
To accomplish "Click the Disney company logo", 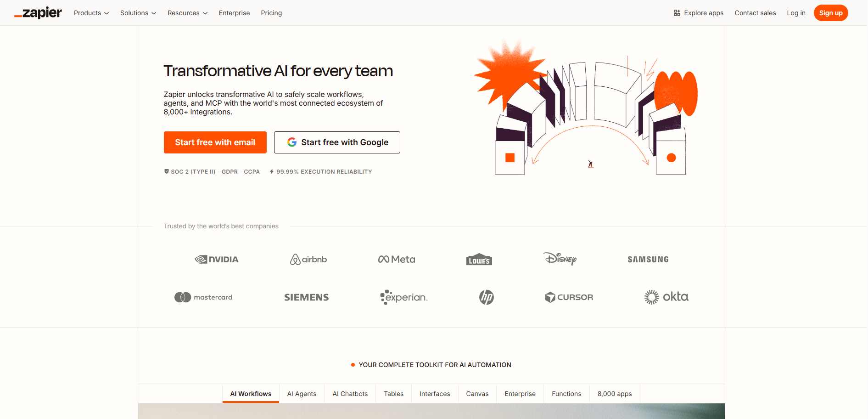I will (560, 259).
